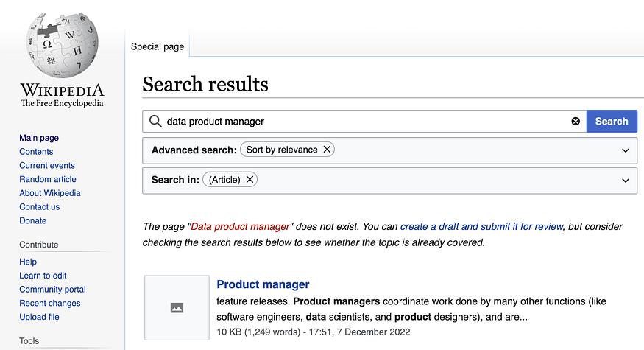Viewport: 644px width, 350px height.
Task: Click the 'Contribute' sidebar heading
Action: [x=38, y=245]
